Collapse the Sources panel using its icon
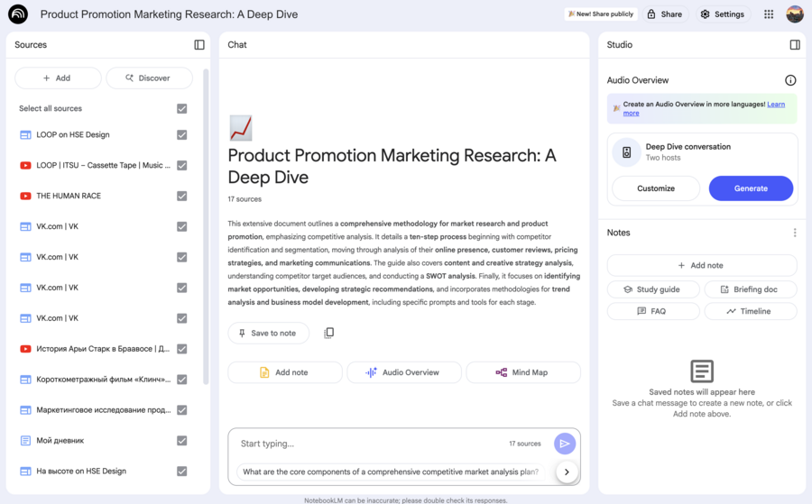This screenshot has width=812, height=504. (x=199, y=45)
